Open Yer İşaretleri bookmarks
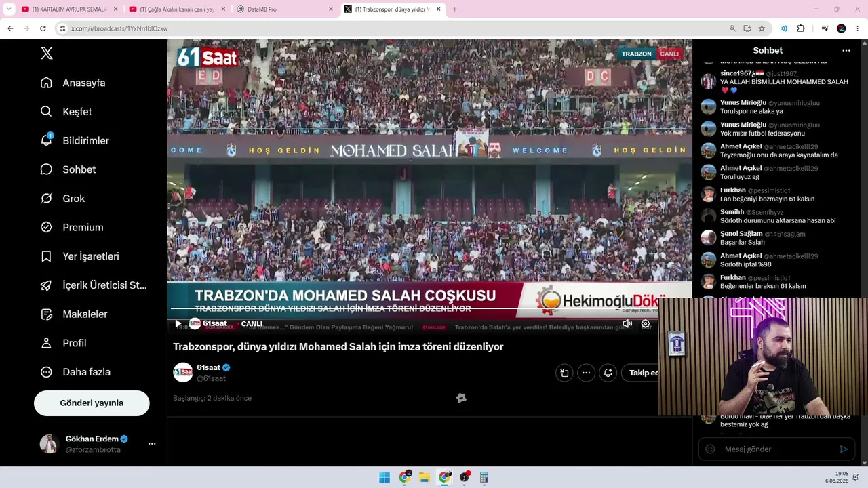 click(80, 256)
